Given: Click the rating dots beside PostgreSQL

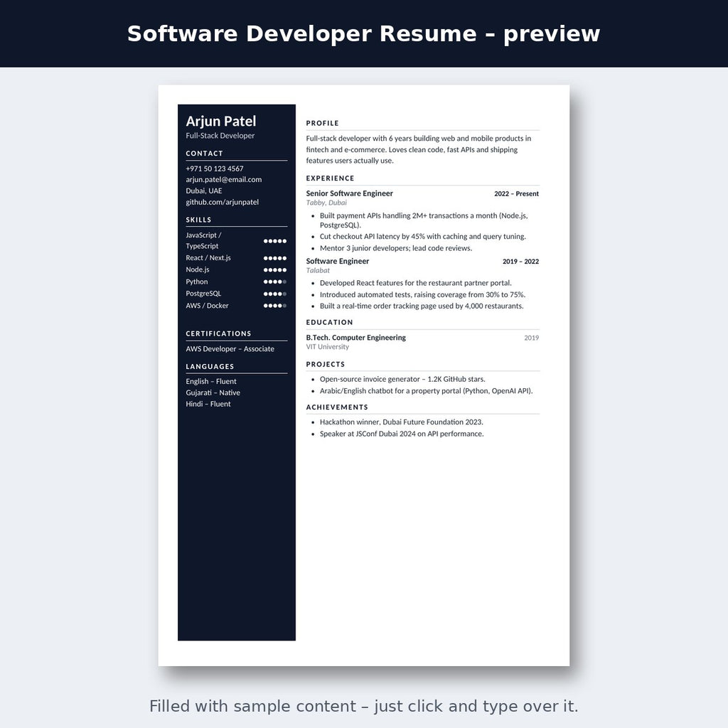Looking at the screenshot, I should click(275, 294).
